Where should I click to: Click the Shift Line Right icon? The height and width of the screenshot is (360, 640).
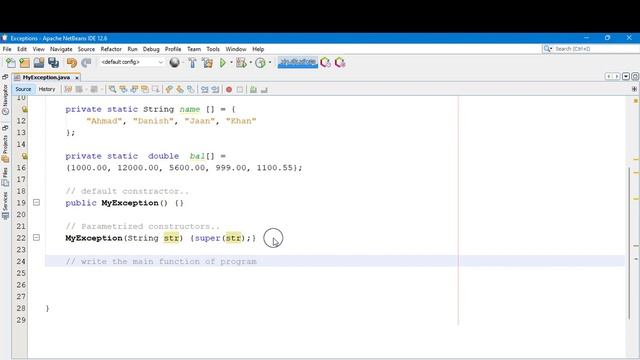coord(215,89)
